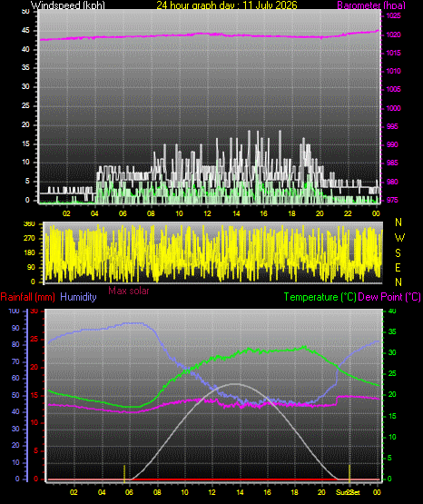Select the 980 value on the barometer axis
This screenshot has height=504, width=423.
(392, 182)
